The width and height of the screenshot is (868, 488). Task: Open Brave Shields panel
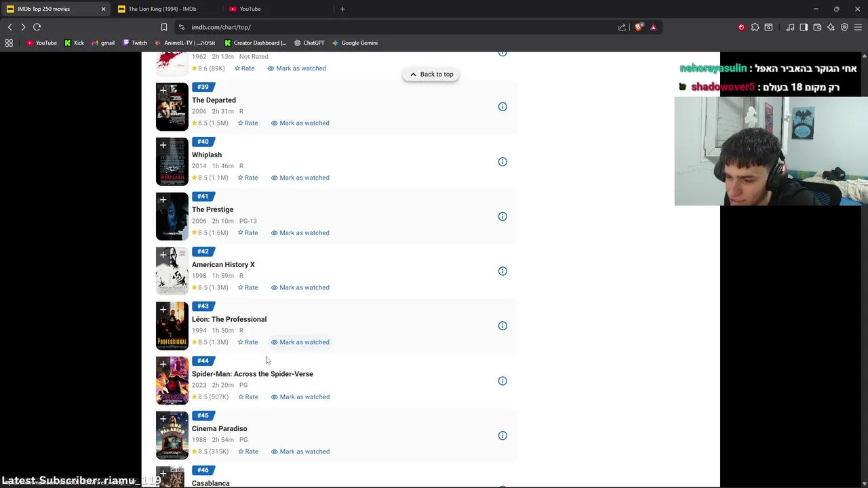click(x=638, y=27)
